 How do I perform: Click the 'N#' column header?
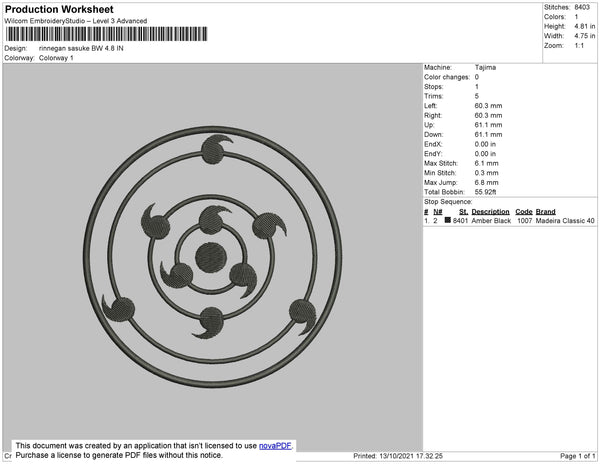[x=438, y=212]
